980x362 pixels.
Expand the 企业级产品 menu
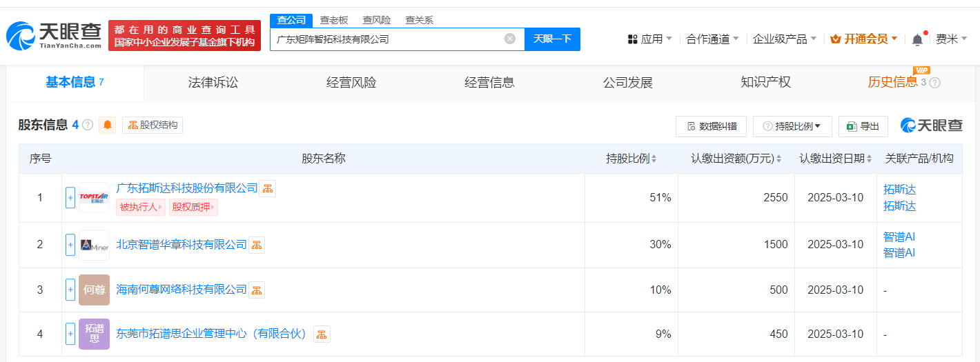point(784,39)
